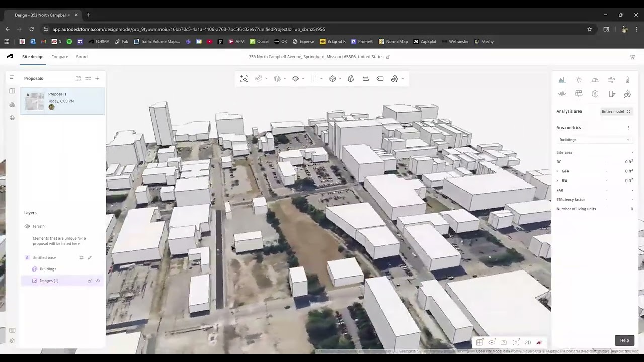Viewport: 644px width, 362px height.
Task: Toggle 2D view mode
Action: click(528, 343)
